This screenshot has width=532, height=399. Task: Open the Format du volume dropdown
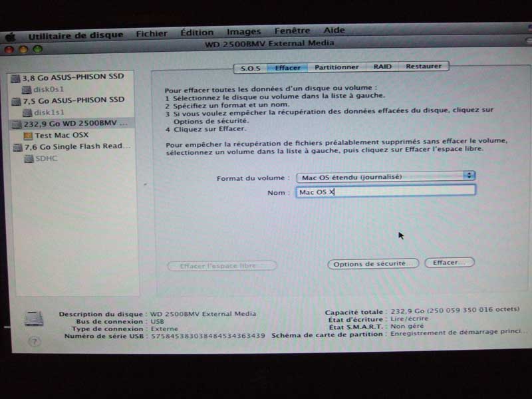point(386,176)
